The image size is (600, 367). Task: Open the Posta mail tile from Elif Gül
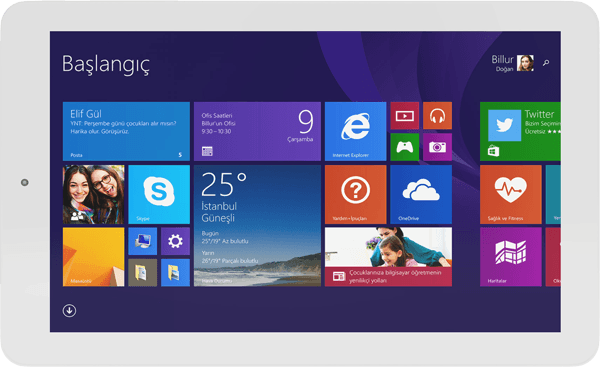tap(126, 131)
